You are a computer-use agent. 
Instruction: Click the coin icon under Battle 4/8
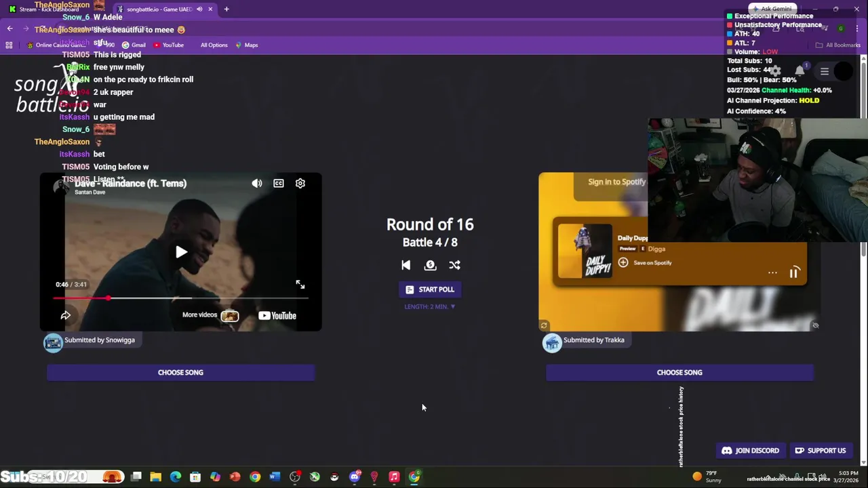(x=430, y=265)
